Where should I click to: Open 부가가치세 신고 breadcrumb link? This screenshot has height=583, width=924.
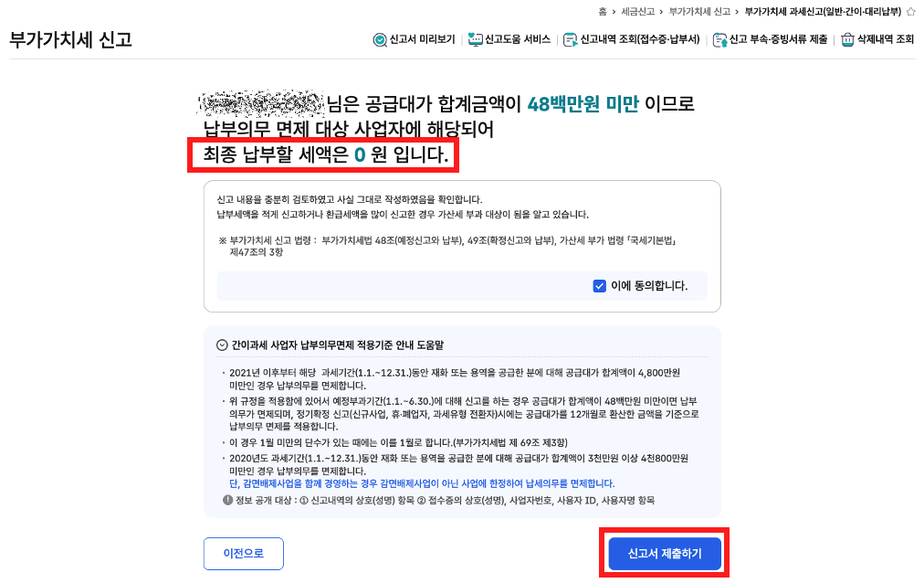tap(699, 12)
